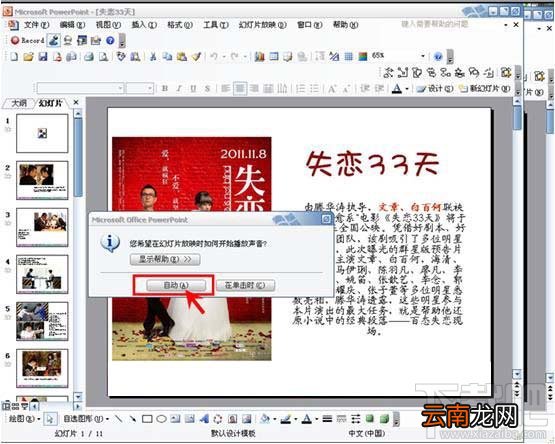The image size is (555, 444).
Task: Apply Shadow Style from the drawing toolbar
Action: (370, 419)
